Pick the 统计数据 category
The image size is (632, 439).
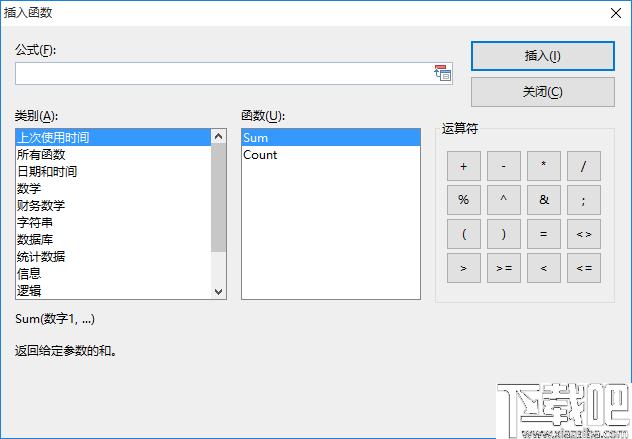pyautogui.click(x=41, y=257)
